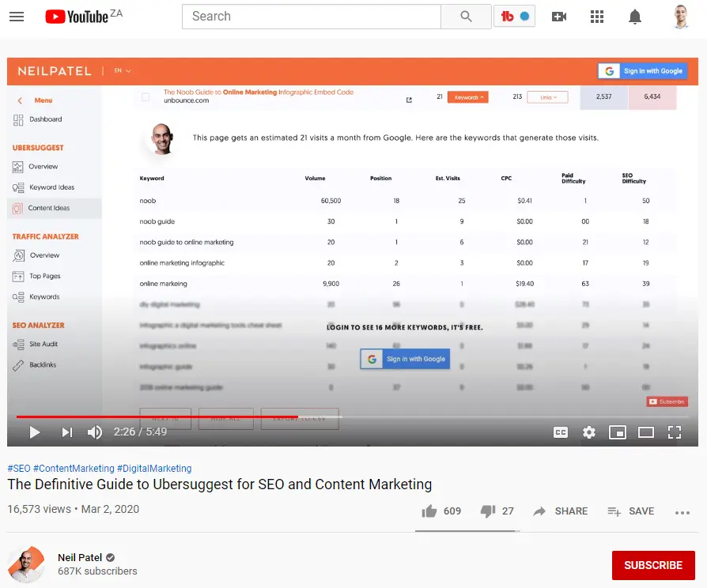
Task: Toggle theater mode view
Action: click(646, 432)
